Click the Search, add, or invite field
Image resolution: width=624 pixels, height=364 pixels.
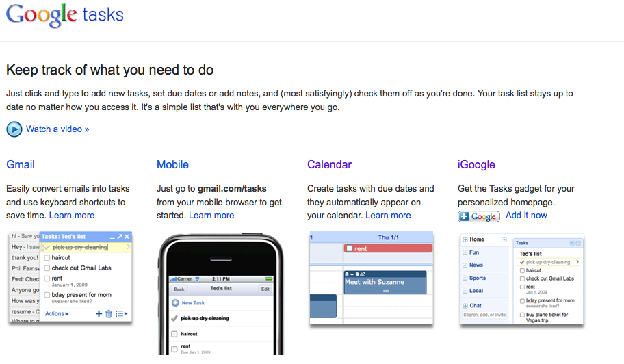click(484, 315)
